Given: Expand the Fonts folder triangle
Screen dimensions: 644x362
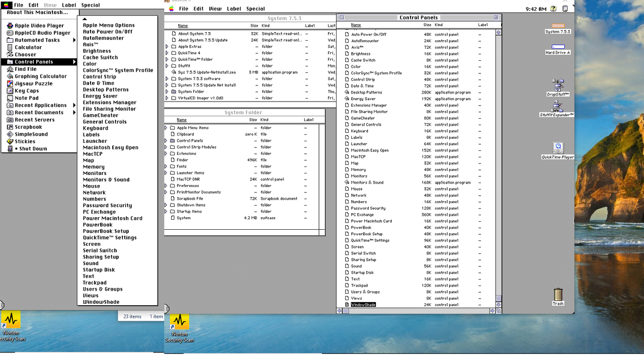Looking at the screenshot, I should click(x=166, y=166).
